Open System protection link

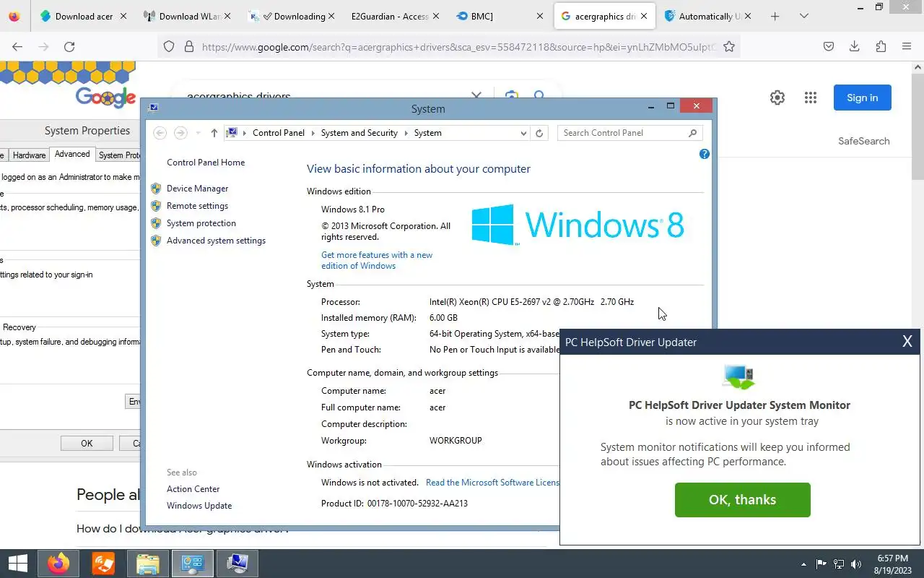(x=201, y=223)
